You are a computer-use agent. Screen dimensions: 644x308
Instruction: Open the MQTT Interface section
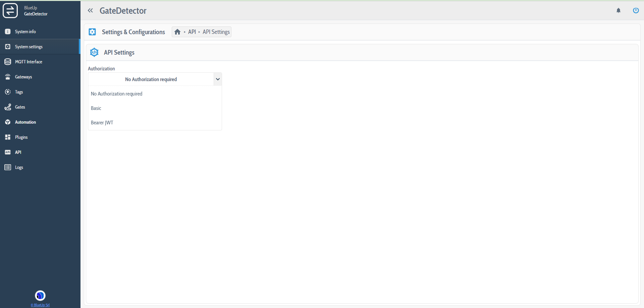pos(29,62)
